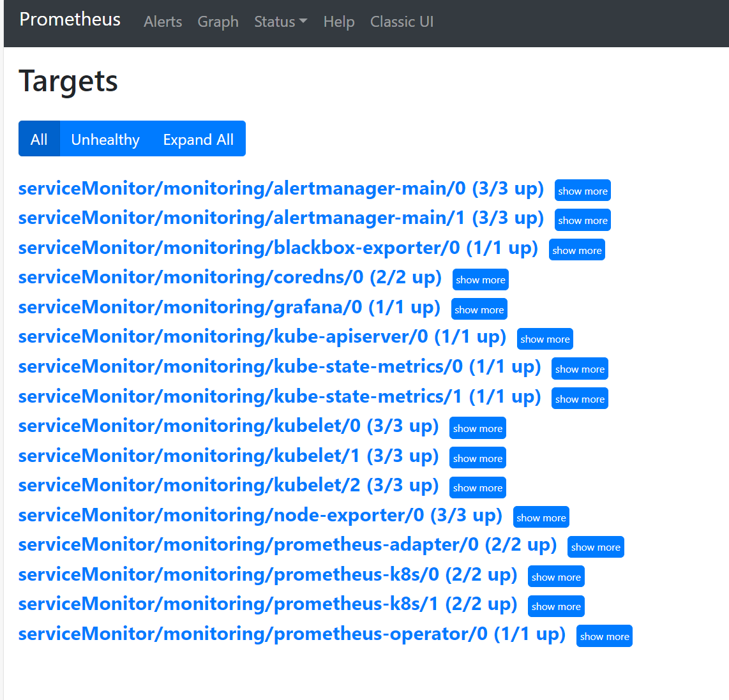
Task: Go to the Graph page
Action: [218, 22]
